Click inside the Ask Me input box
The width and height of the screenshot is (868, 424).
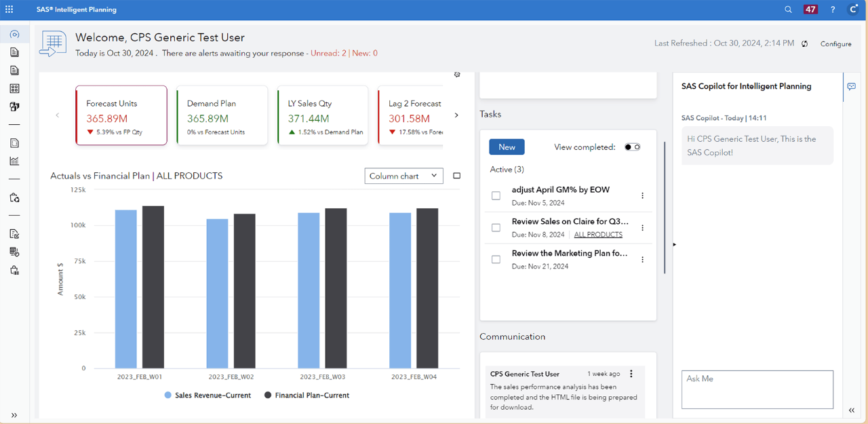pyautogui.click(x=757, y=389)
